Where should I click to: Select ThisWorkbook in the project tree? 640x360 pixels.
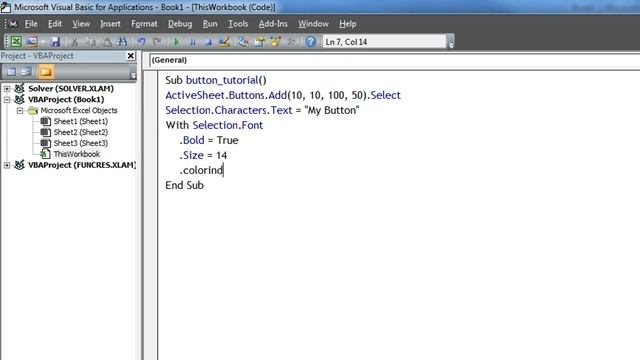pyautogui.click(x=76, y=154)
